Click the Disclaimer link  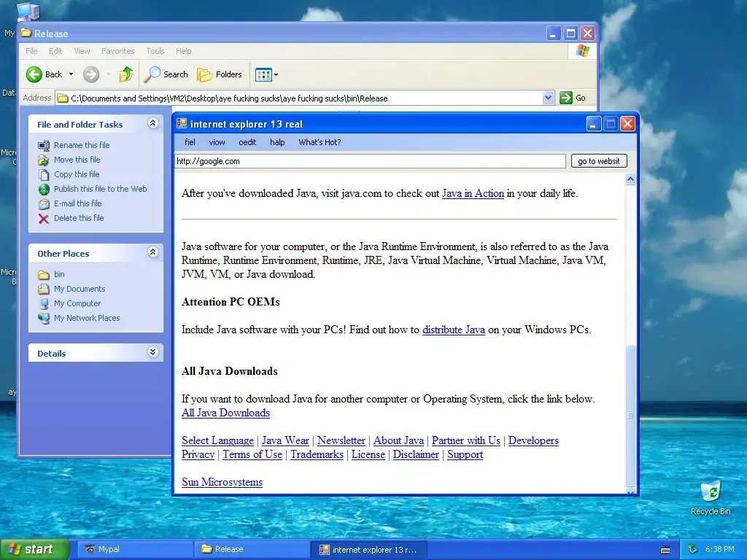[x=416, y=454]
